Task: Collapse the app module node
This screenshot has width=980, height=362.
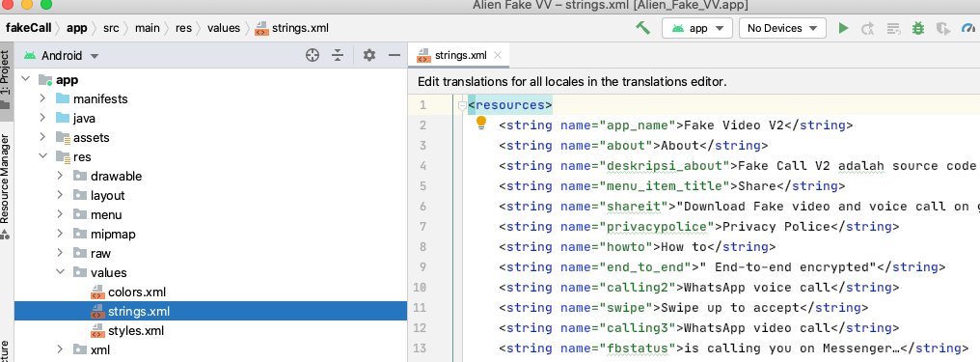Action: (x=26, y=79)
